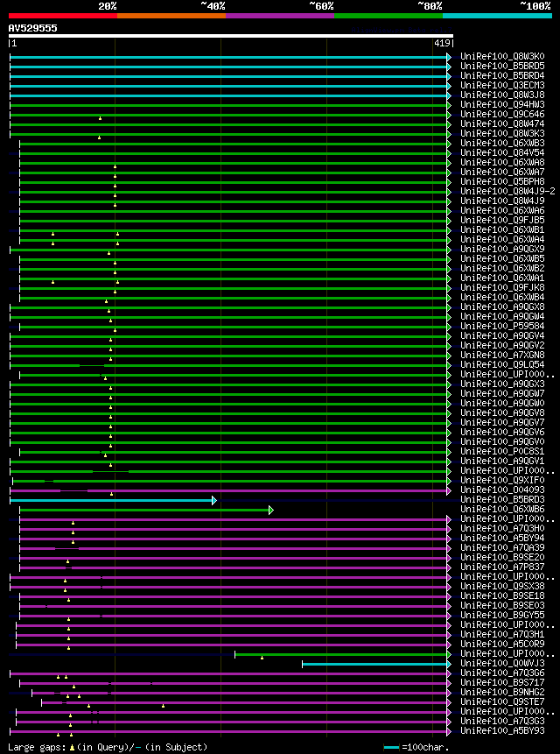The image size is (560, 754).
Task: Choose the UniRef100_Q9LQ54 label
Action: coord(502,364)
